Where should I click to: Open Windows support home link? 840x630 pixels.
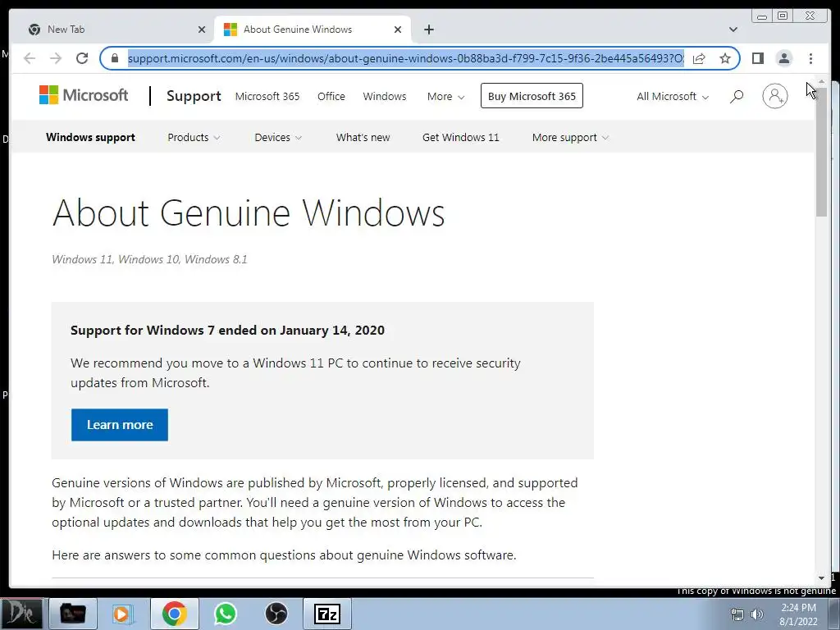tap(90, 137)
